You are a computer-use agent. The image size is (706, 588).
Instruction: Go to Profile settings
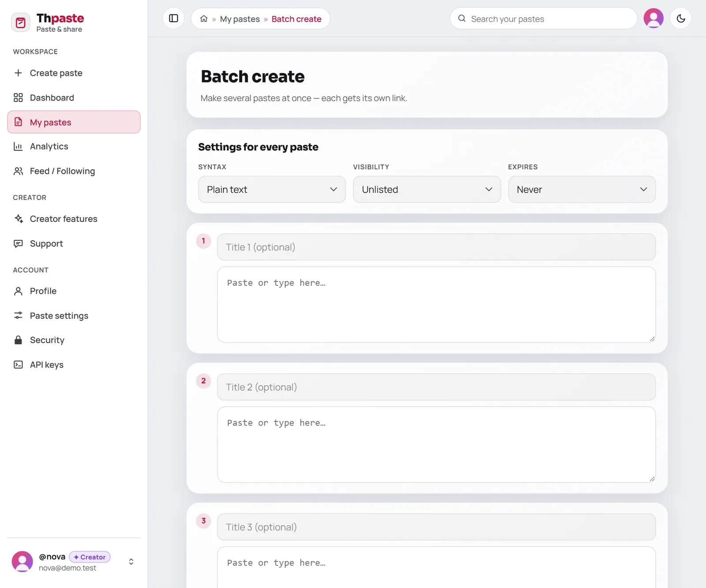pyautogui.click(x=74, y=291)
